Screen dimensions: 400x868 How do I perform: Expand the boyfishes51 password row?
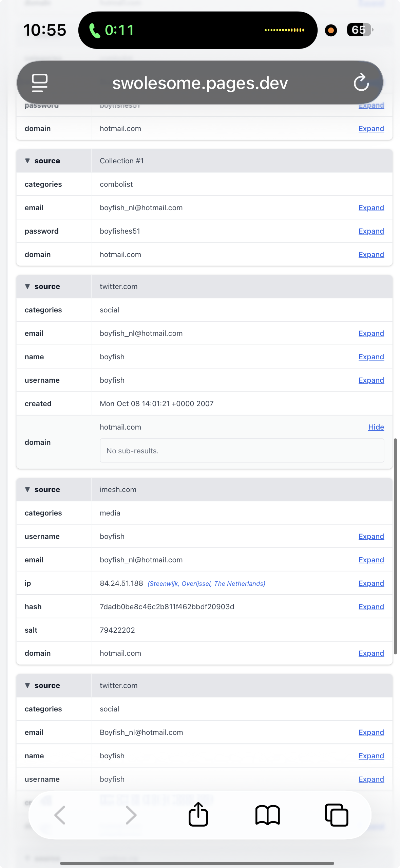coord(371,231)
